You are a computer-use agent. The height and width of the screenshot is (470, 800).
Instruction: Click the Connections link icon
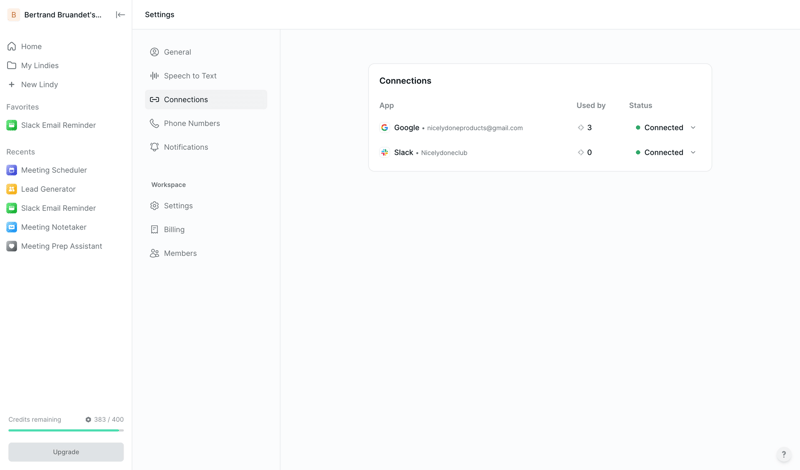pos(154,100)
